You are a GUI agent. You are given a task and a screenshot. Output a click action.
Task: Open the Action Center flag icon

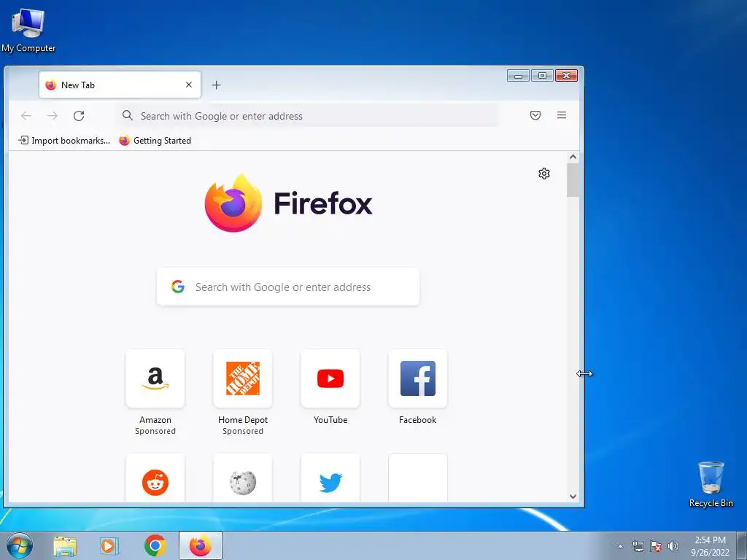[656, 547]
